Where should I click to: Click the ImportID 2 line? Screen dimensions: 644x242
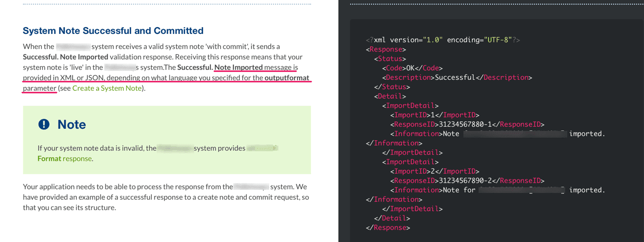434,171
